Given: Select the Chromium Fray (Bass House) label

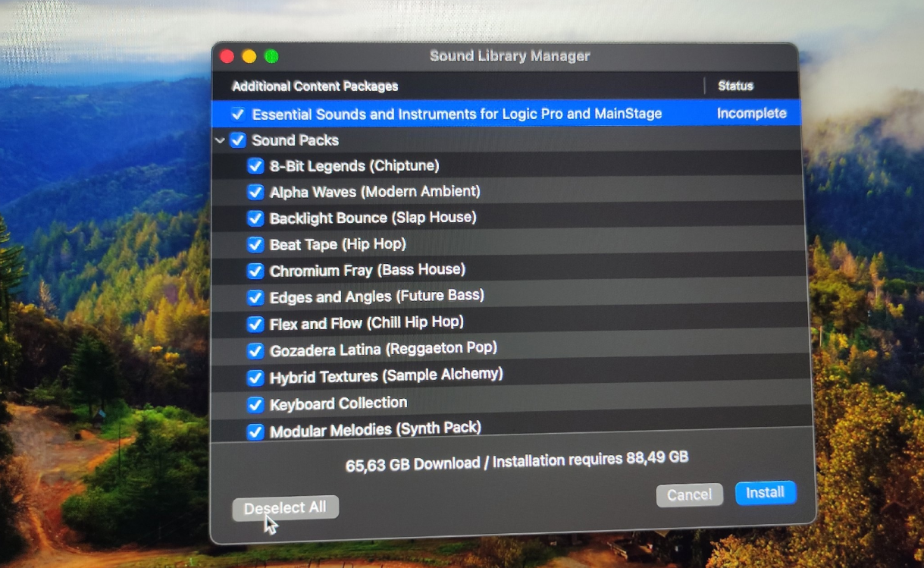Looking at the screenshot, I should tap(368, 270).
